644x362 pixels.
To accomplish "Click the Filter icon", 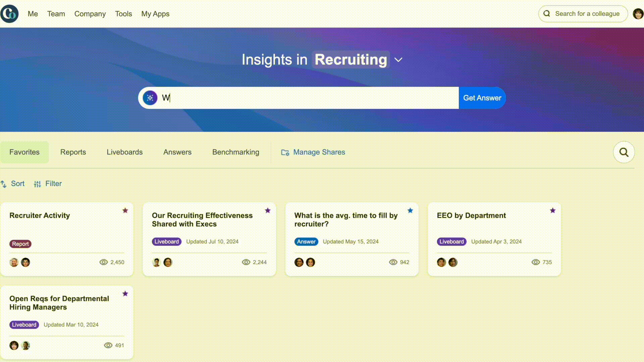I will click(x=37, y=183).
